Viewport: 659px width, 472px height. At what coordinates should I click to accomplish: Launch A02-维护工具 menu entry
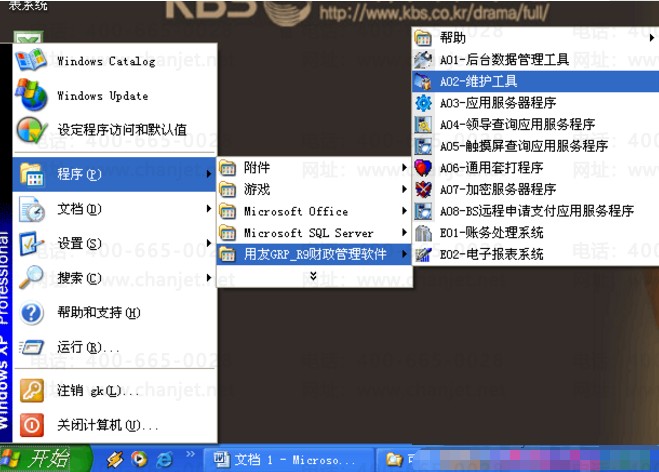[x=535, y=81]
